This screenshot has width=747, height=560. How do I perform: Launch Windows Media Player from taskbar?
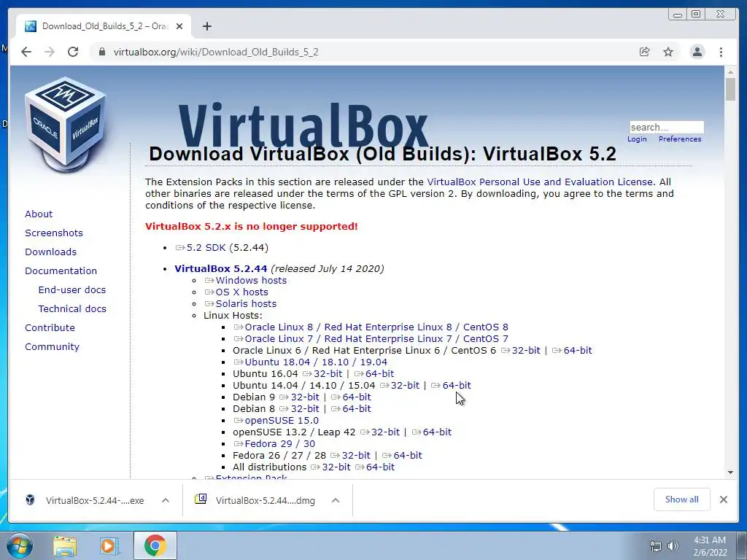pos(108,546)
